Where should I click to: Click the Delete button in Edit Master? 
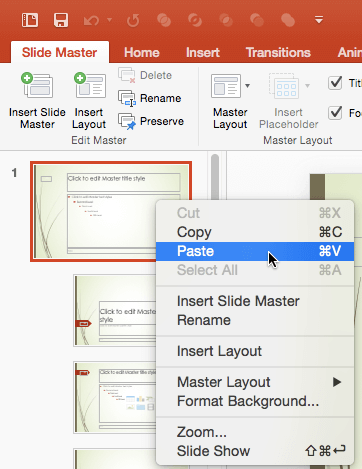tap(145, 75)
